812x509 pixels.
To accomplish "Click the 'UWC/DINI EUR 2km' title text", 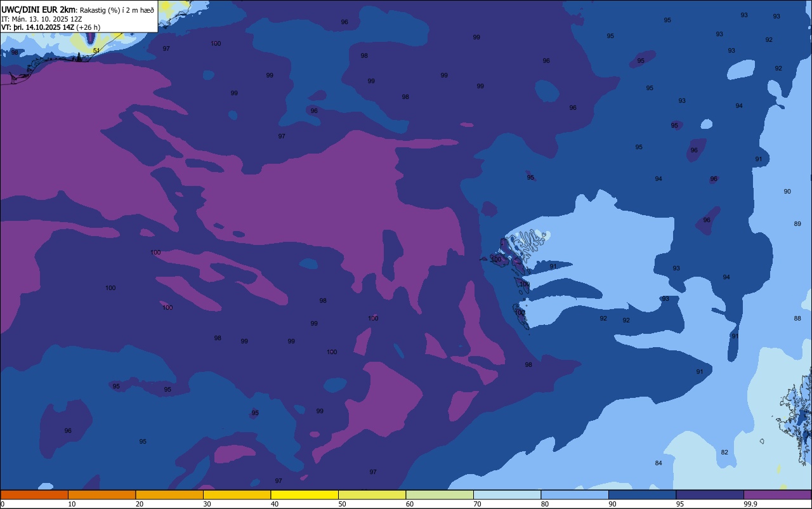I will coord(39,10).
